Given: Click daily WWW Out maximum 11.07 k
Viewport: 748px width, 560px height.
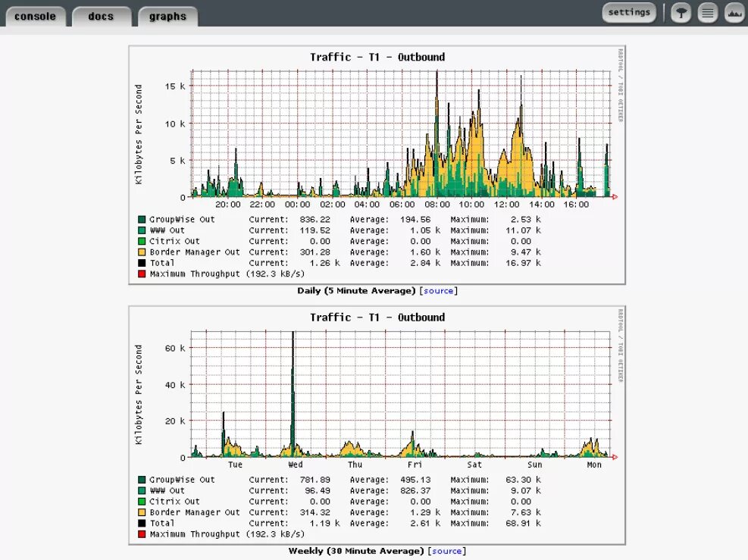Looking at the screenshot, I should (524, 230).
